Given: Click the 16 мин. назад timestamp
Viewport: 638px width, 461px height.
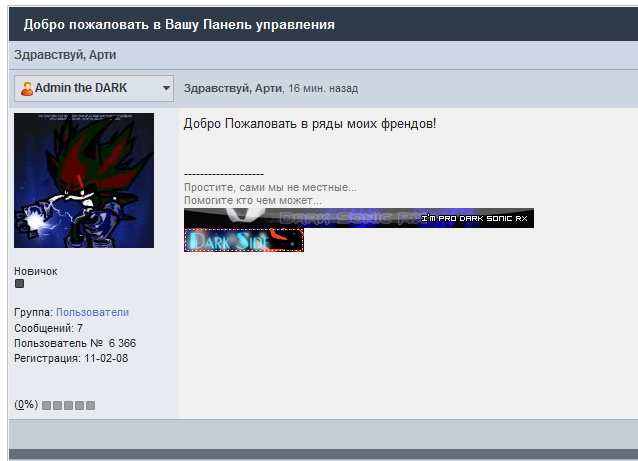Looking at the screenshot, I should click(x=323, y=88).
